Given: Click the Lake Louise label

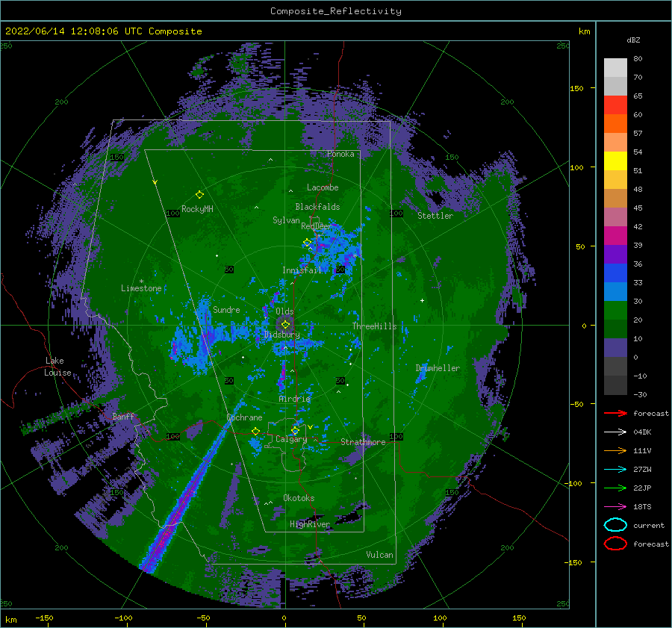Looking at the screenshot, I should tap(58, 367).
